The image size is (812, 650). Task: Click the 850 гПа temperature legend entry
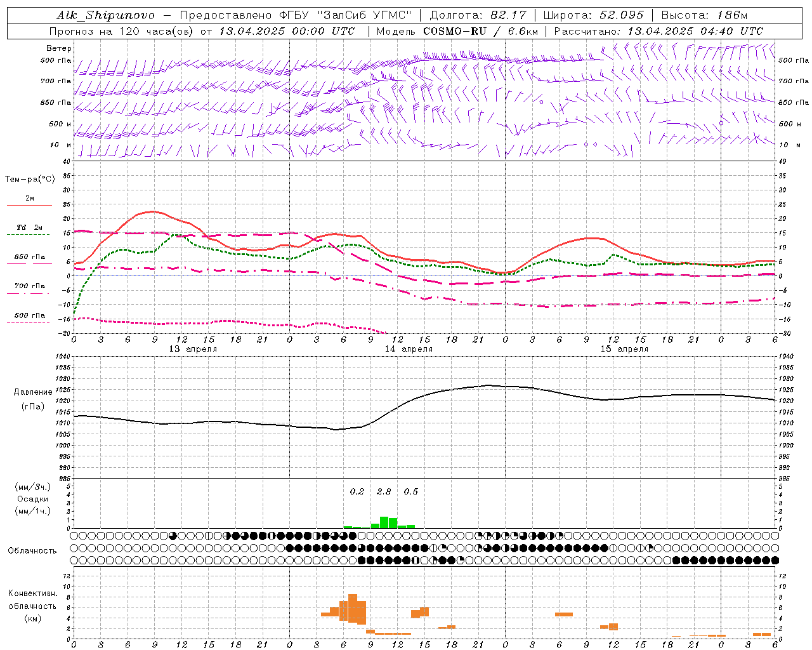pos(29,257)
